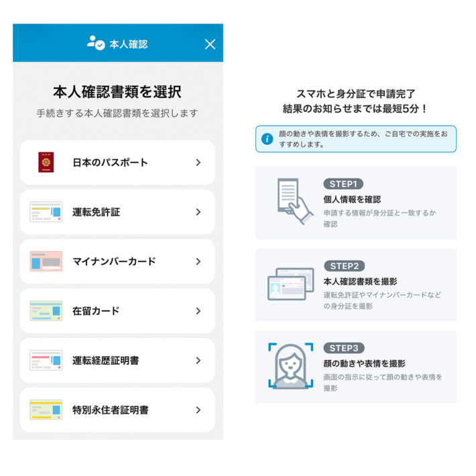The width and height of the screenshot is (476, 476).
Task: Select 運転経歴証明書 option
Action: pos(117,360)
